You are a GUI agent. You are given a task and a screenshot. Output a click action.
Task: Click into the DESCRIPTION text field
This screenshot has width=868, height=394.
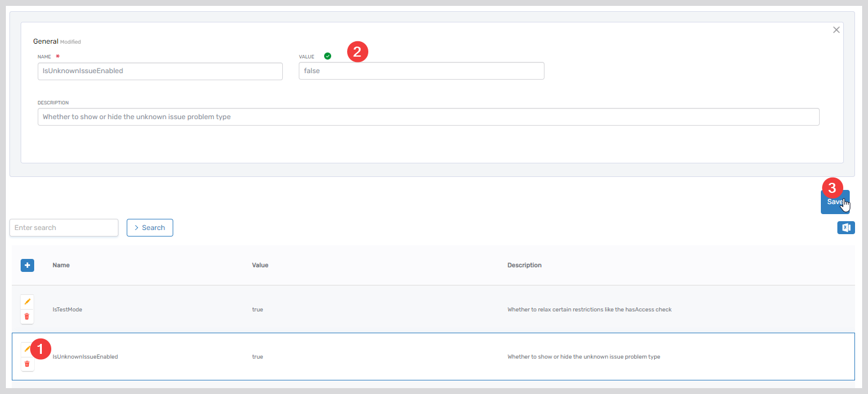pyautogui.click(x=428, y=117)
